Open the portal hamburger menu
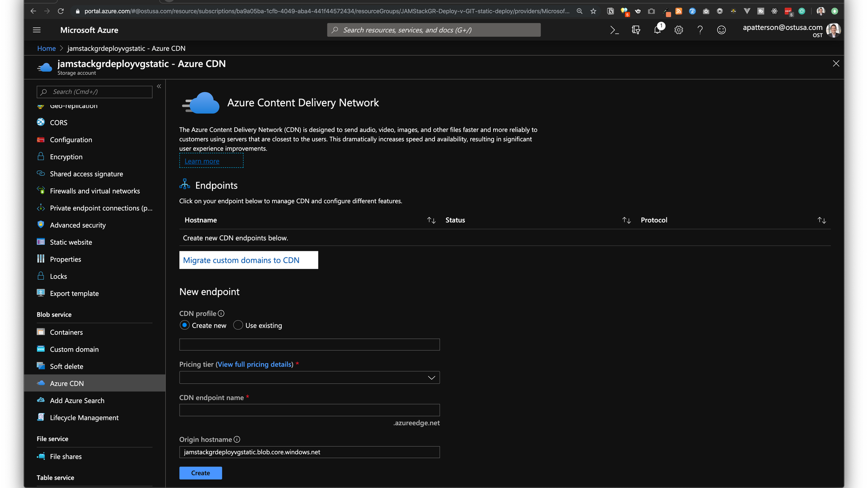 tap(37, 30)
